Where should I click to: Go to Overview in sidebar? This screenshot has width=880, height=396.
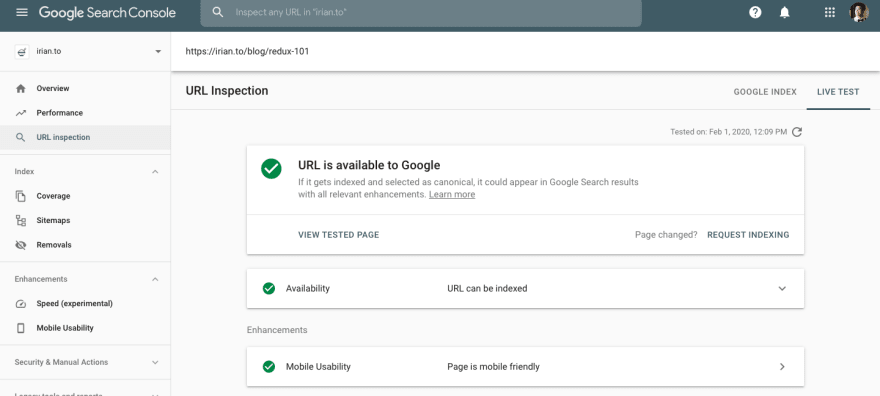(x=53, y=89)
